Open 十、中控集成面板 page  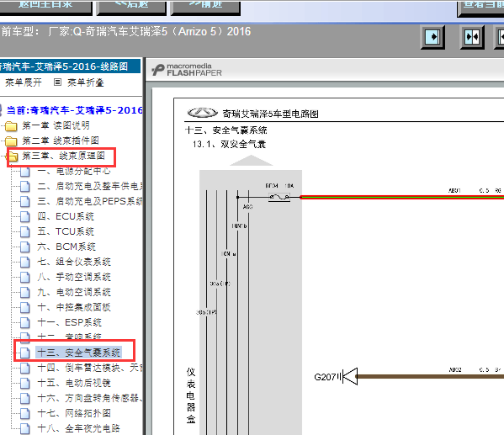coord(74,307)
